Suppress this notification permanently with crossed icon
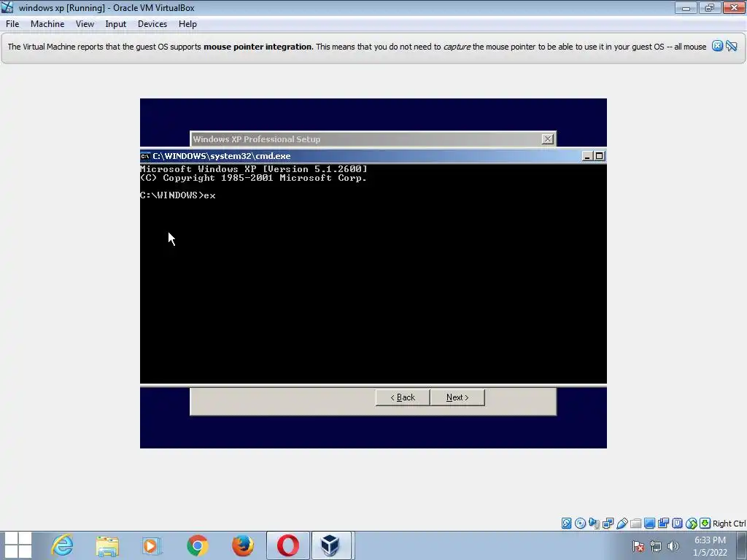This screenshot has height=560, width=747. [x=732, y=46]
